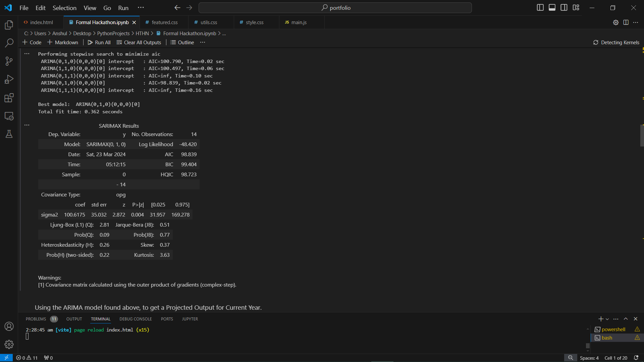Maximize the panel with the chevron up
The height and width of the screenshot is (362, 644).
[626, 319]
